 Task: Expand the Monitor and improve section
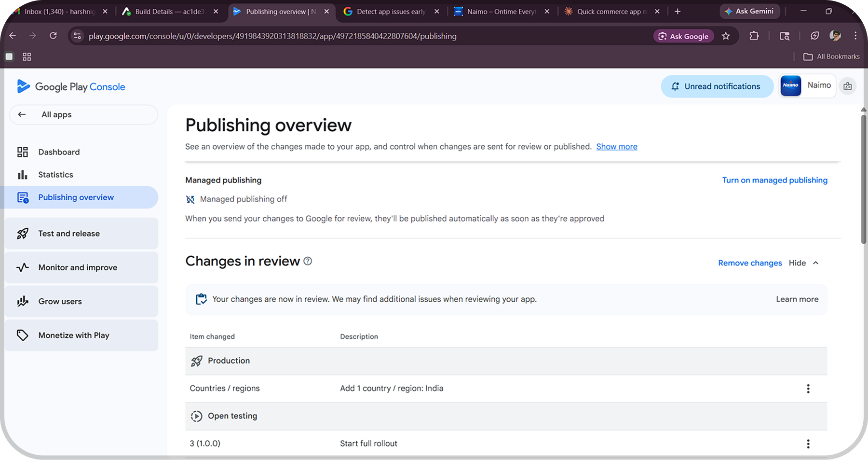click(81, 267)
